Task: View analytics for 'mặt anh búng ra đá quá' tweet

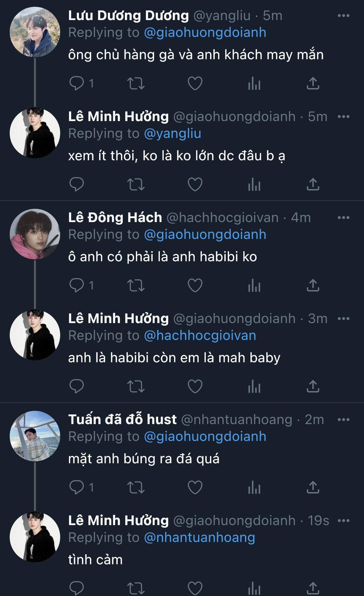Action: point(254,488)
